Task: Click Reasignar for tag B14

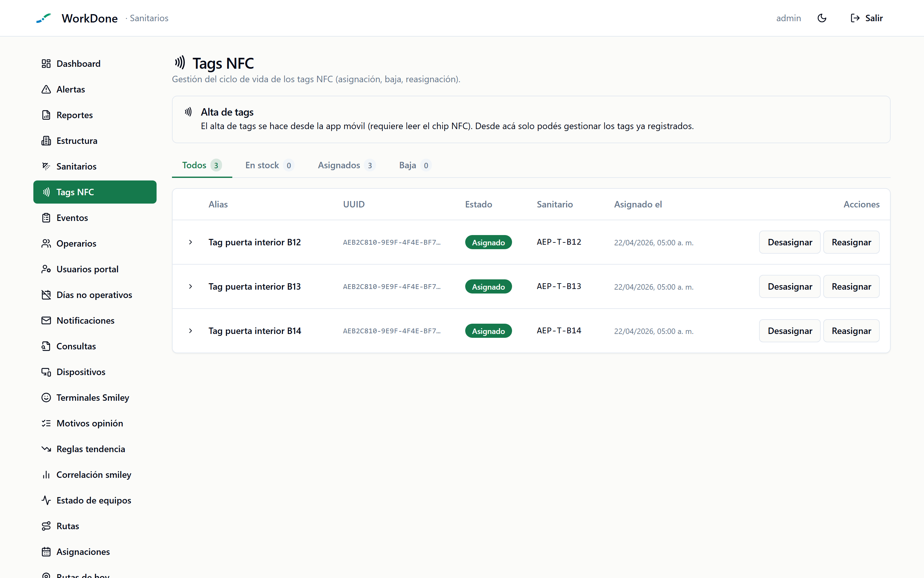Action: pos(851,331)
